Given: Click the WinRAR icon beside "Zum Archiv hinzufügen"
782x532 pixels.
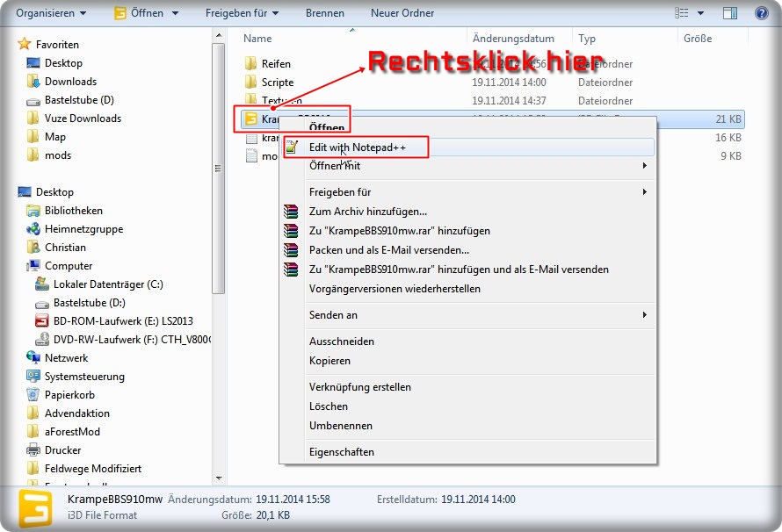Looking at the screenshot, I should click(x=292, y=212).
